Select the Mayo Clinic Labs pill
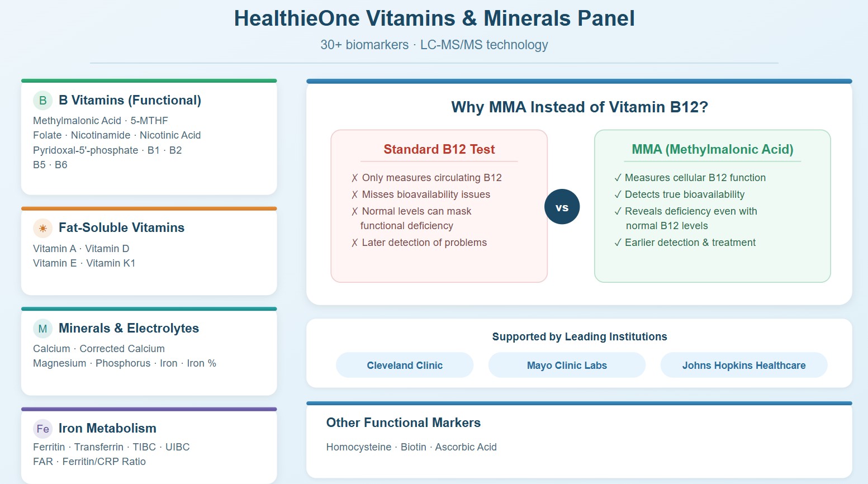Viewport: 868px width, 484px height. pos(567,366)
